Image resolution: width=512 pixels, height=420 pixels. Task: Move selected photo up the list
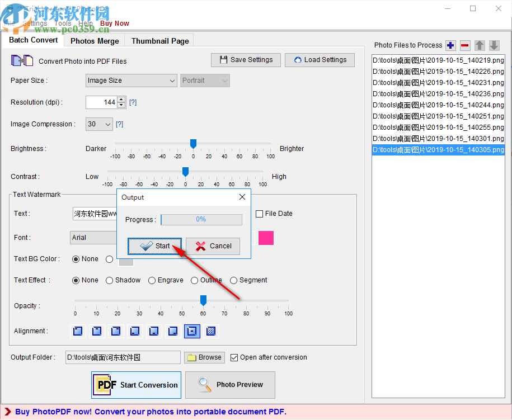click(x=480, y=45)
